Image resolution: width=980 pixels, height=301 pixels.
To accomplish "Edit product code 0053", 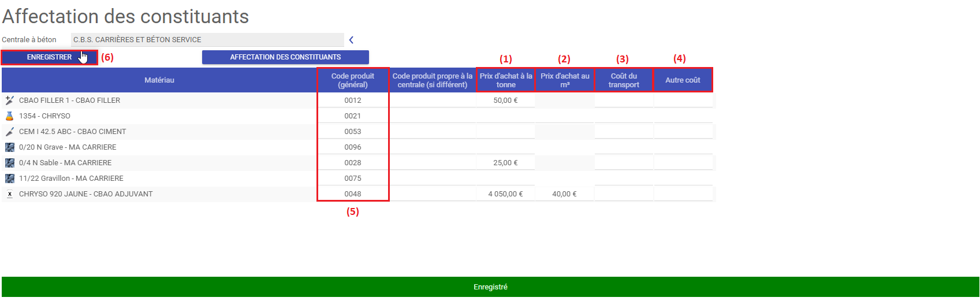I will click(353, 131).
